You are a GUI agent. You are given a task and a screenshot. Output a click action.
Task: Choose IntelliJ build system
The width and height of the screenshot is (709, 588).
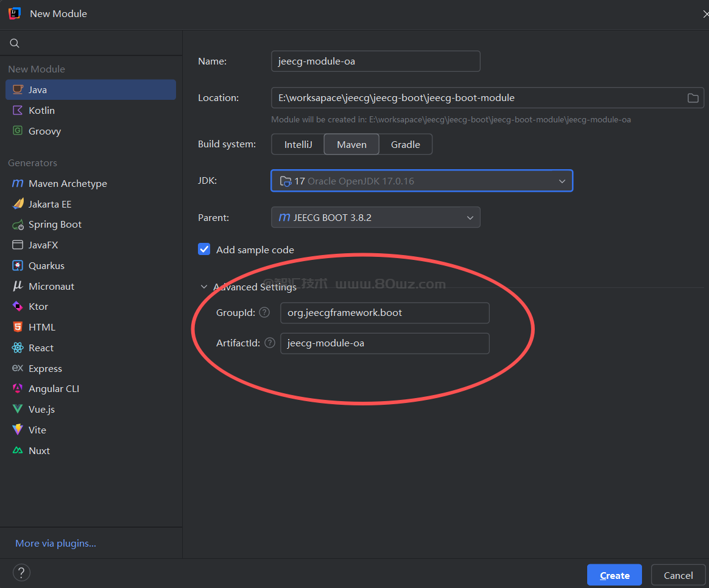[298, 144]
